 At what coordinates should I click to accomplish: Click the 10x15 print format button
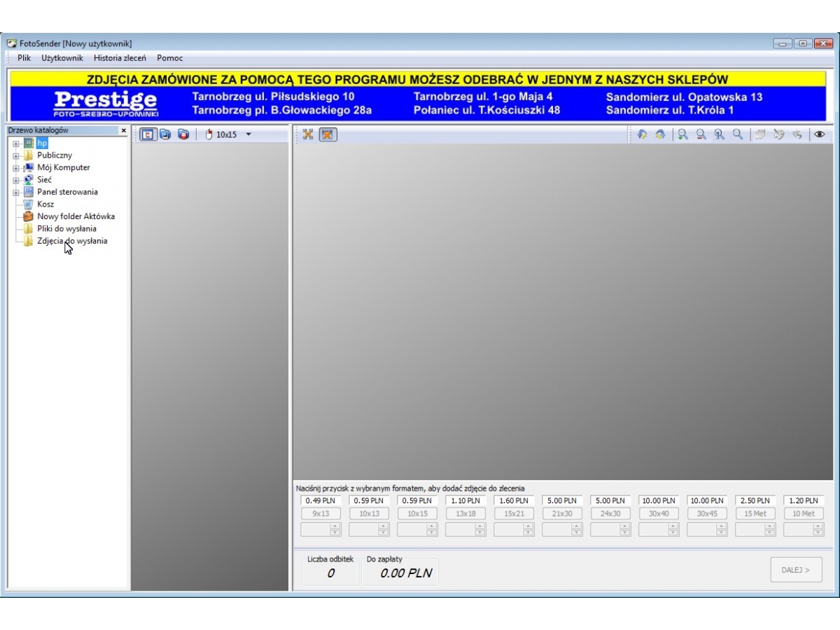(x=417, y=514)
